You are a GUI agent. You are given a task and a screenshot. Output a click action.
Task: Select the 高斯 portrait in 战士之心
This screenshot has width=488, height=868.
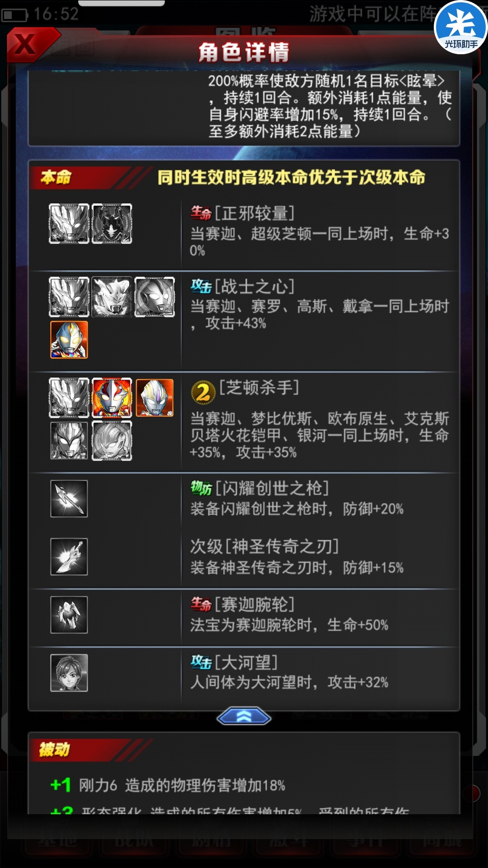pos(155,297)
